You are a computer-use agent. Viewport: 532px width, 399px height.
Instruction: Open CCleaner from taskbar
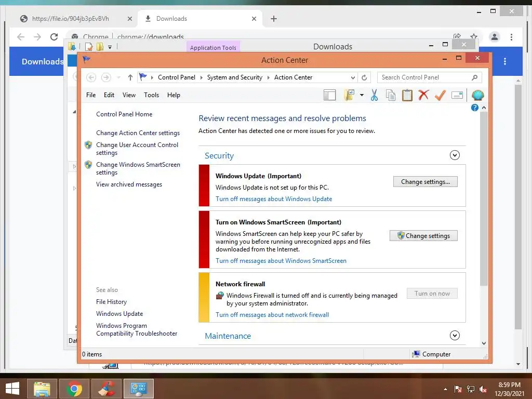(x=107, y=389)
